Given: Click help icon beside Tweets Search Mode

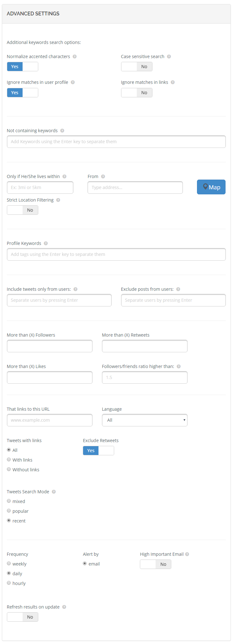Looking at the screenshot, I should click(54, 492).
